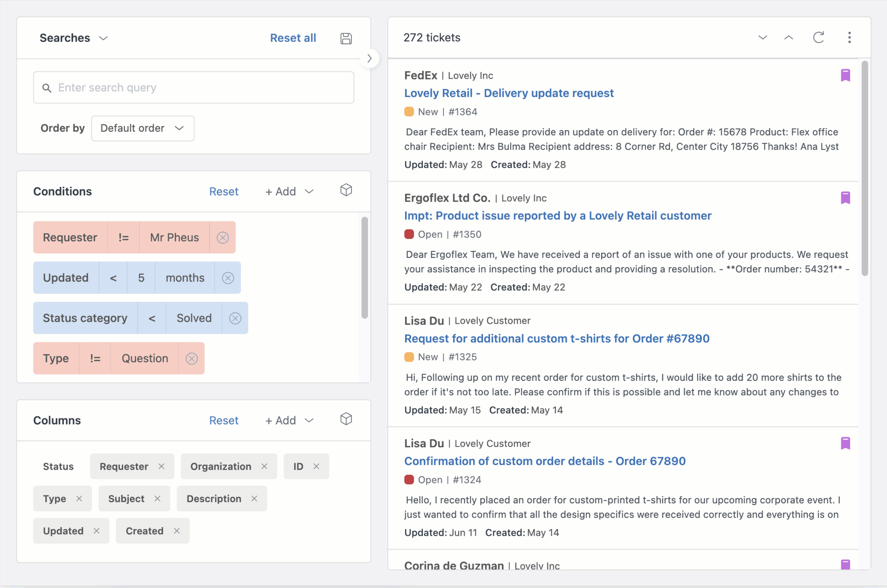Toggle bookmark on Lisa Du ticket #1324
887x588 pixels.
click(845, 443)
